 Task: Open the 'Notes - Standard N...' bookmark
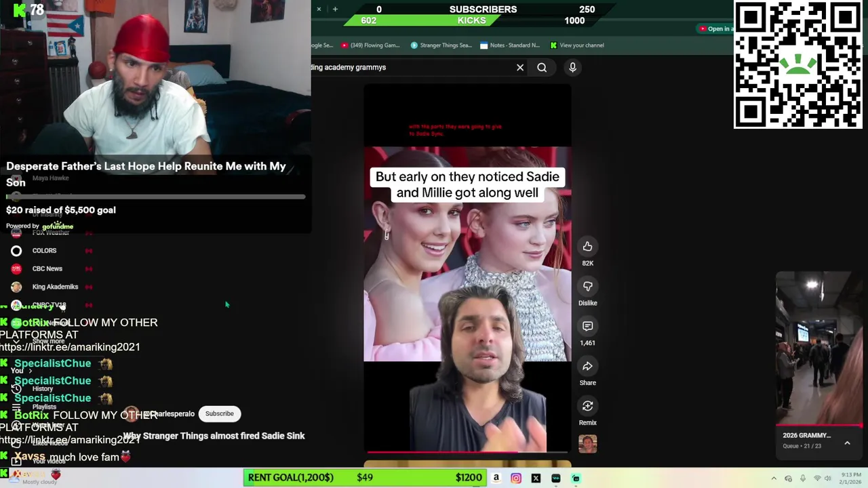tap(510, 45)
